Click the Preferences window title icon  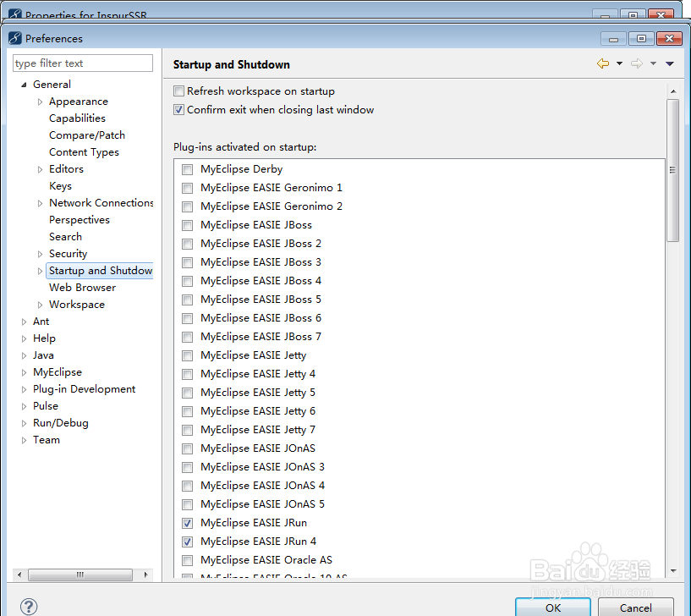click(15, 38)
